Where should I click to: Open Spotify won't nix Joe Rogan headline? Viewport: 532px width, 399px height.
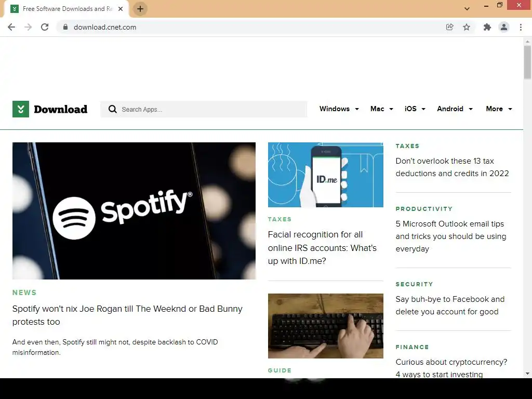point(128,315)
